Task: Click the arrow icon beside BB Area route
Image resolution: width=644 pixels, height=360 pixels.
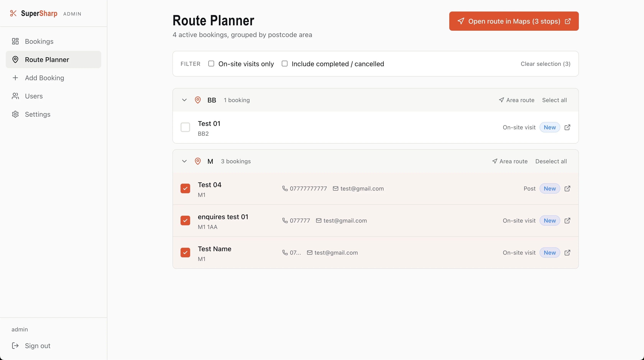Action: tap(501, 100)
